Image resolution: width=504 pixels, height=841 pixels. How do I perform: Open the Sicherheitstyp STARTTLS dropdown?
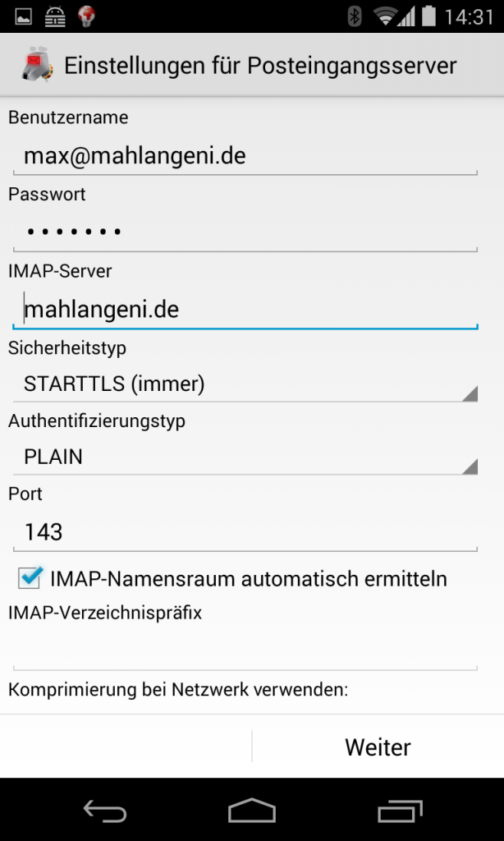point(245,384)
